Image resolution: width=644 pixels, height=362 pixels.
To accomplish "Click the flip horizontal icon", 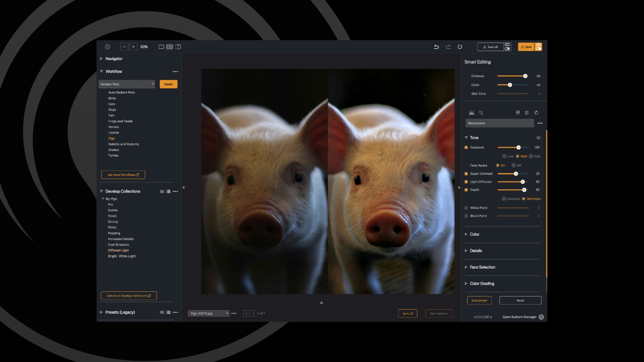I will 527,113.
